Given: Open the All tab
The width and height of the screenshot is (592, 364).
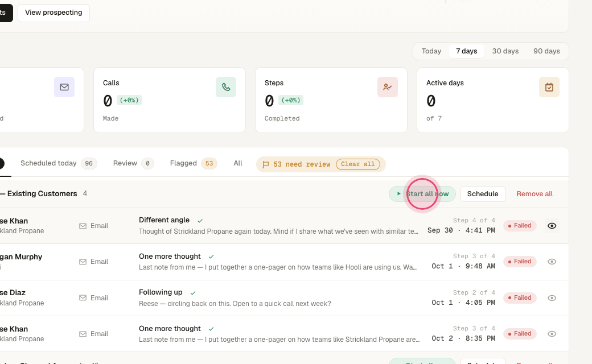Looking at the screenshot, I should coord(238,163).
